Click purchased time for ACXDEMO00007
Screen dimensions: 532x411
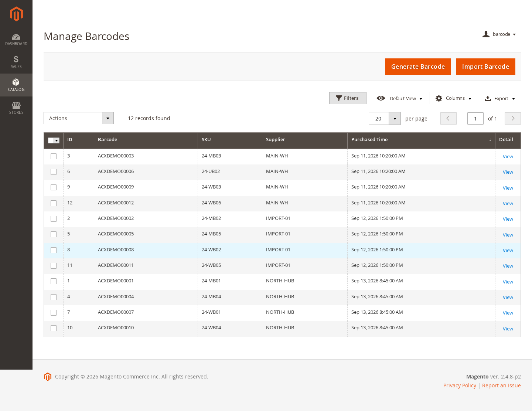pos(377,312)
